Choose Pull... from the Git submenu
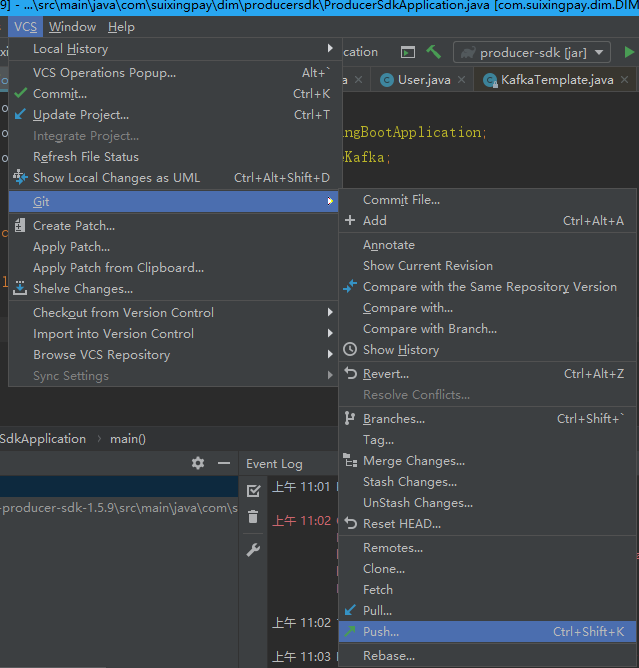 377,611
